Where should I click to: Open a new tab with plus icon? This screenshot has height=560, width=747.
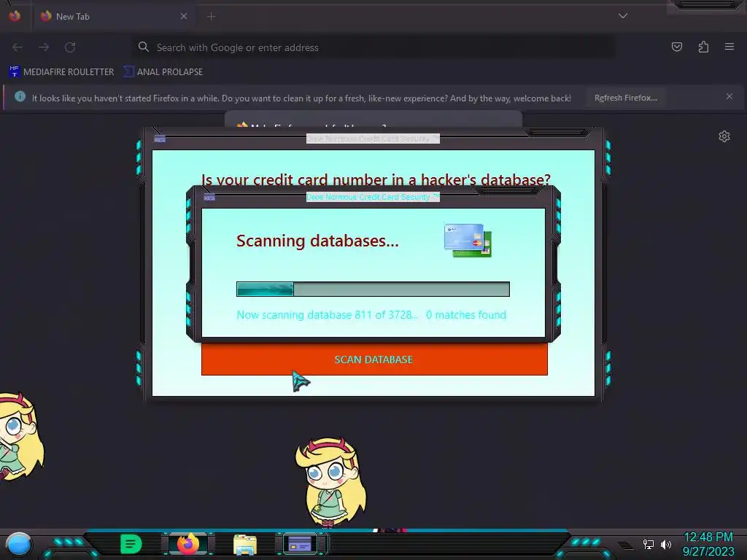click(x=212, y=16)
